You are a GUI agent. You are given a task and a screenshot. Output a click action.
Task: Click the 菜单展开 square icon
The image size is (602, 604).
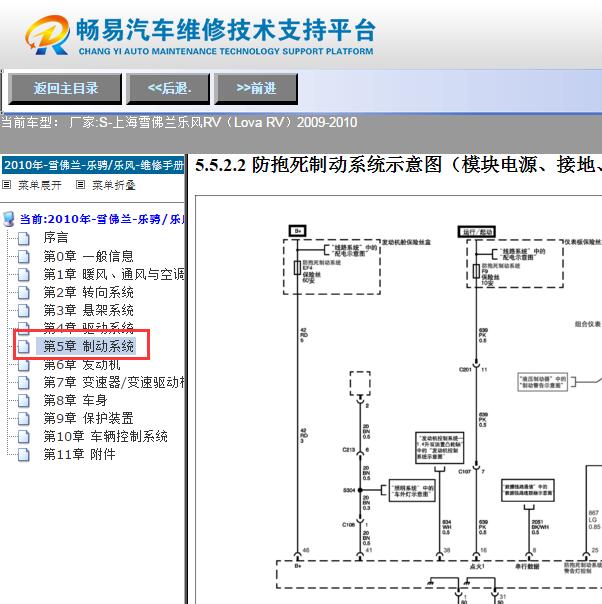coord(7,185)
